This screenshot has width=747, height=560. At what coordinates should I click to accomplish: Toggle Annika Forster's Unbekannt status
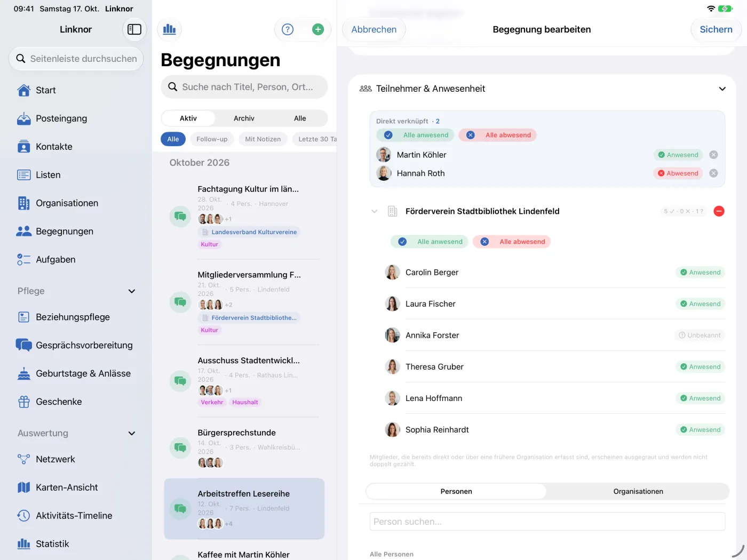coord(700,335)
